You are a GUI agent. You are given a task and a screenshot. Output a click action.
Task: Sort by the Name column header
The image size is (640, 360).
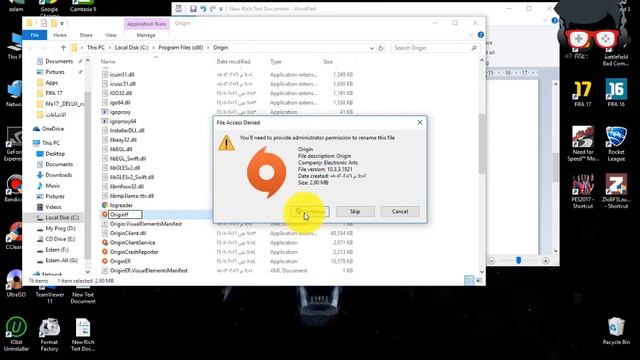point(108,62)
